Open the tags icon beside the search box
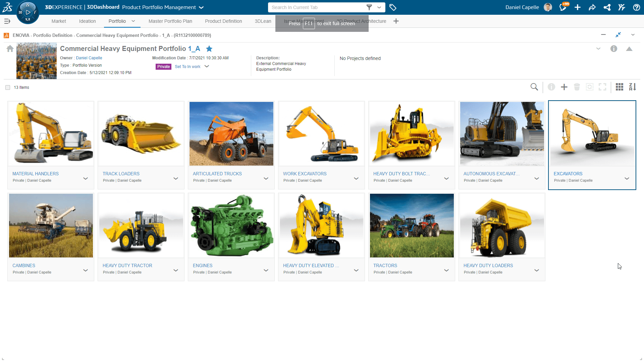 pos(393,7)
